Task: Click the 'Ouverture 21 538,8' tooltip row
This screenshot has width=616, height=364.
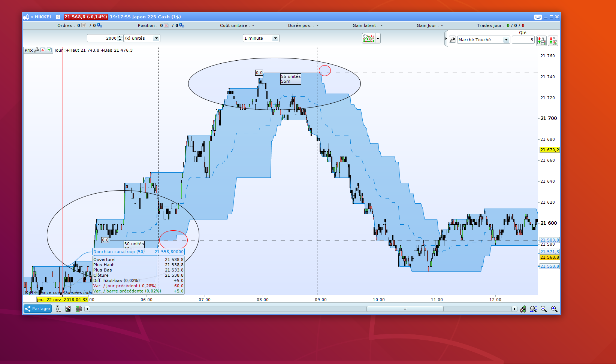Action: 138,260
